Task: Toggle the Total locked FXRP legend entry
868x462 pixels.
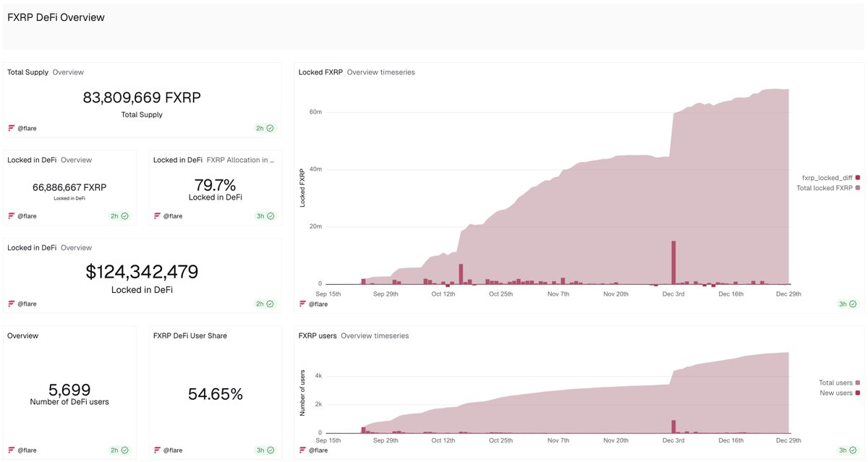Action: point(825,187)
